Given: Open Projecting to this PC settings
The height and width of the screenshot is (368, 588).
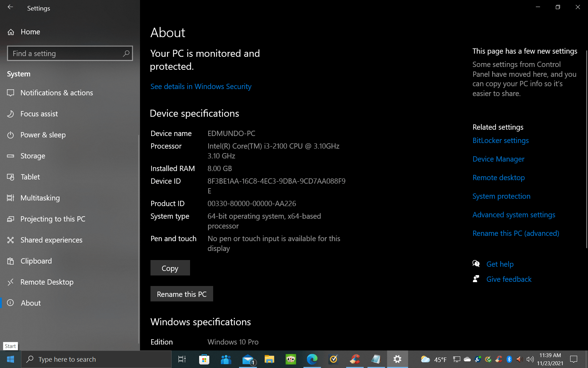Looking at the screenshot, I should 70,219.
